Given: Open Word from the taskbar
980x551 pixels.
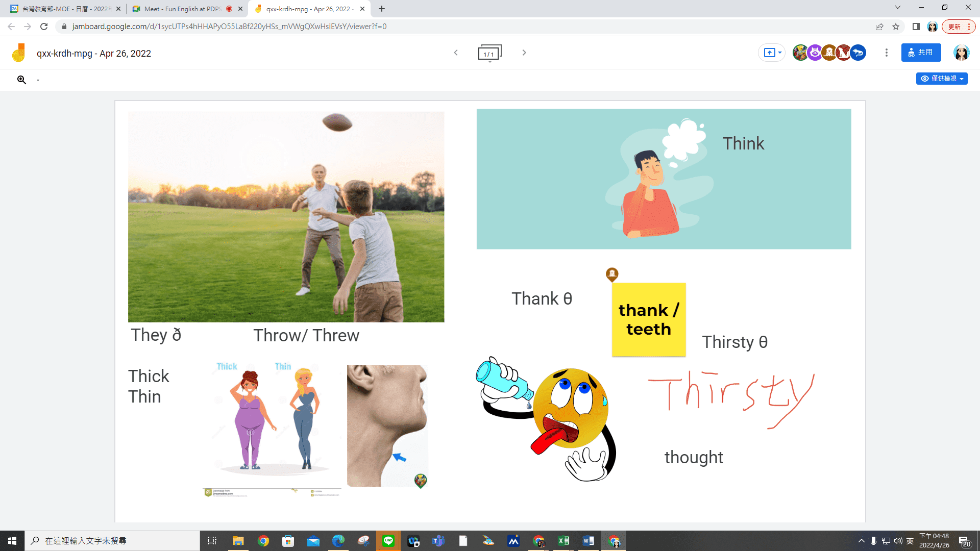Looking at the screenshot, I should click(x=588, y=541).
